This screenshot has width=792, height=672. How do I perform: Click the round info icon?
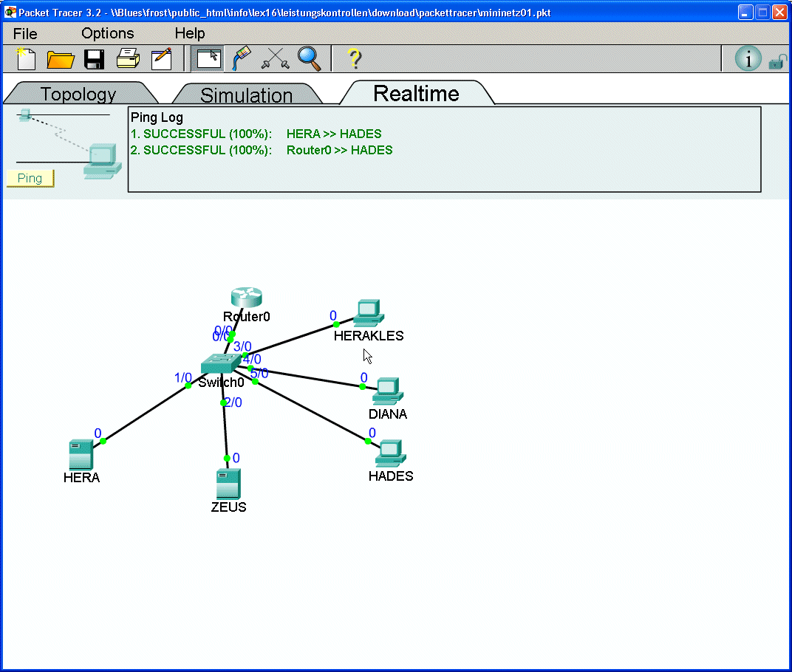coord(748,59)
